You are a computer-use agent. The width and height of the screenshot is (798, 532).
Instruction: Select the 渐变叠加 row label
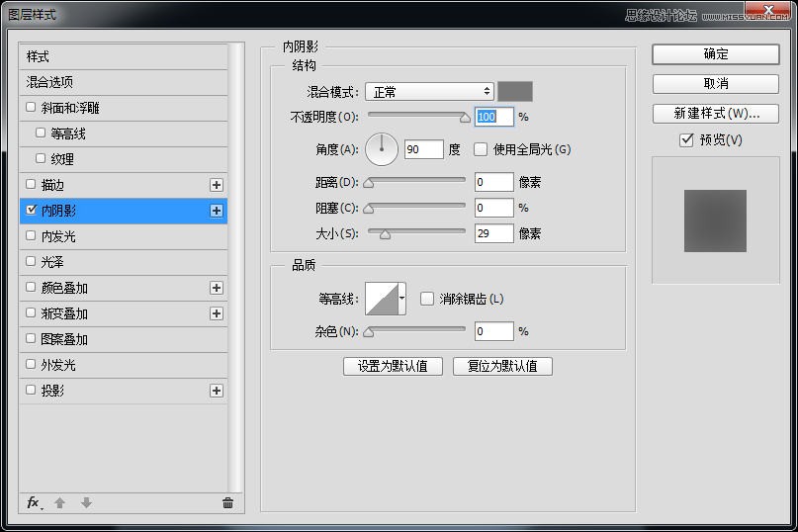coord(64,313)
